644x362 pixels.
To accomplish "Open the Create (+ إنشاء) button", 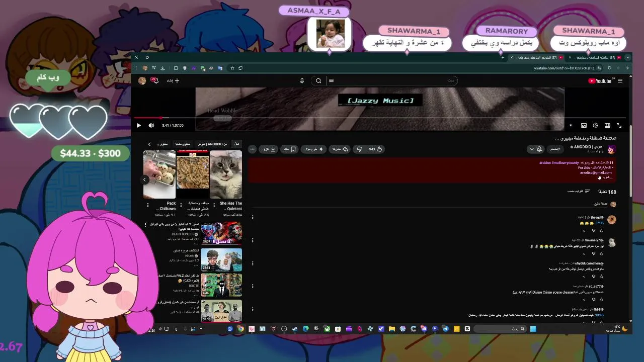I will coord(173,80).
